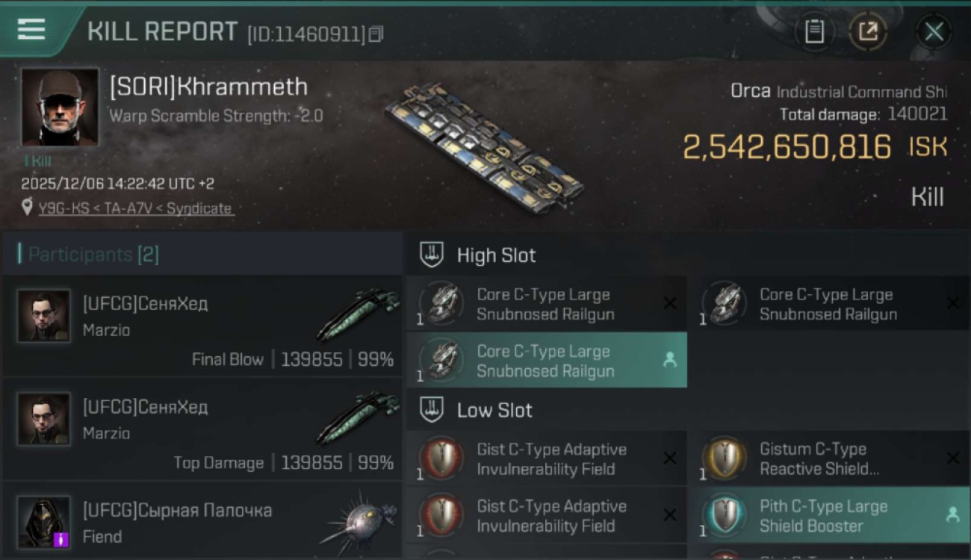Select the Top Damage Marzio participant row
This screenshot has height=560, width=971.
(x=202, y=429)
